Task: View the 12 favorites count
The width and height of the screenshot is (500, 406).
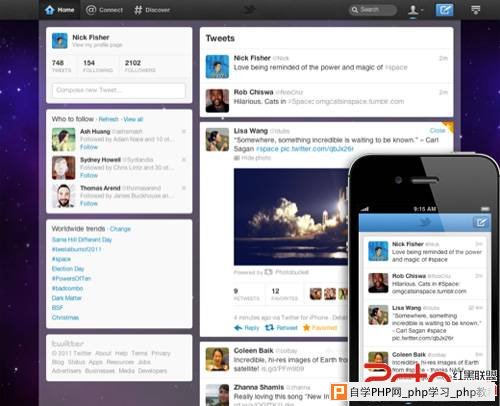Action: coord(284,294)
